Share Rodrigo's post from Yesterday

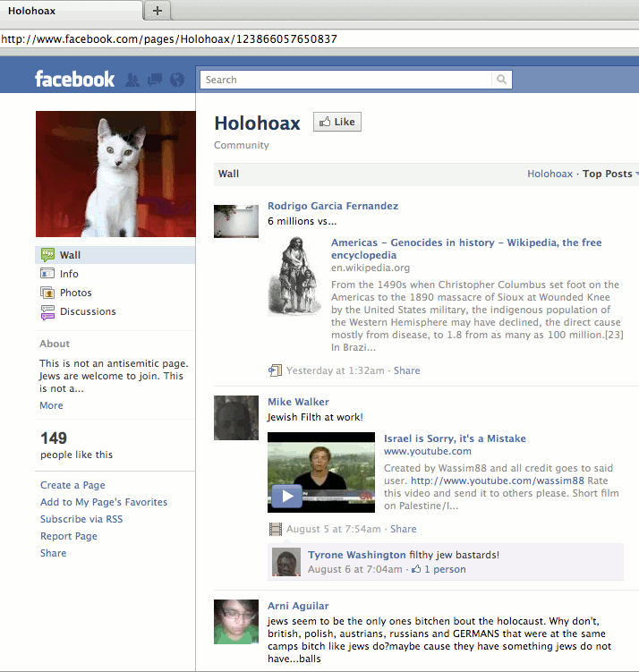pos(406,370)
